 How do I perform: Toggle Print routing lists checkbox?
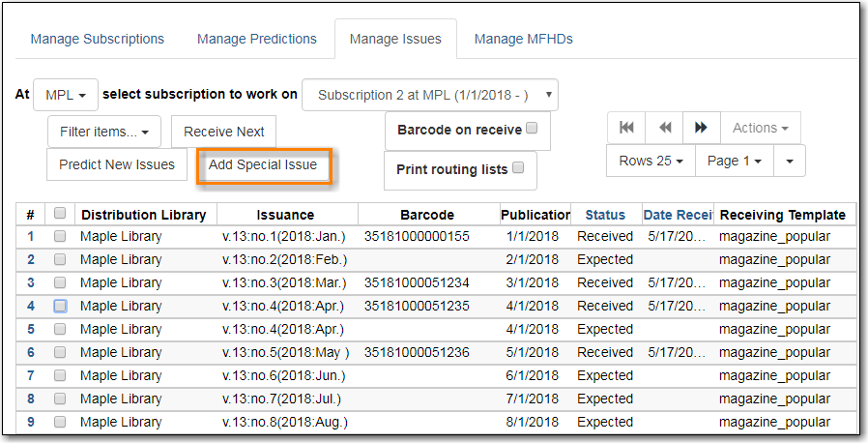pyautogui.click(x=518, y=168)
